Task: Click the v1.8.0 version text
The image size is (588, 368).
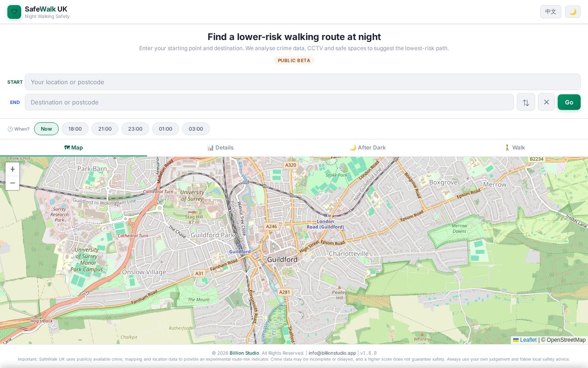Action: click(368, 353)
